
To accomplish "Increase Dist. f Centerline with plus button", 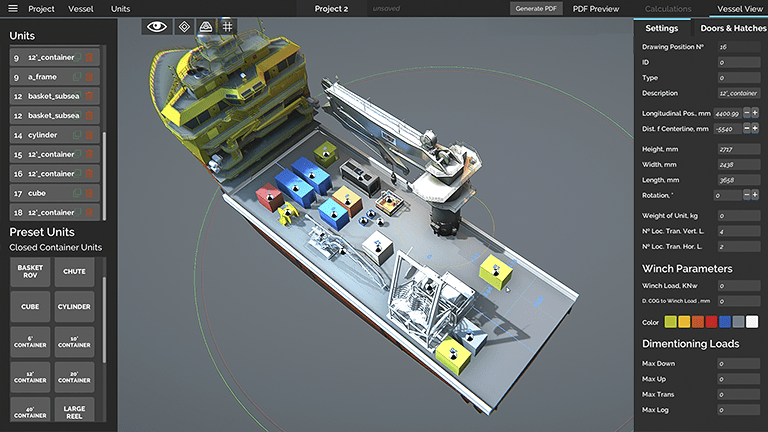I will pyautogui.click(x=755, y=128).
